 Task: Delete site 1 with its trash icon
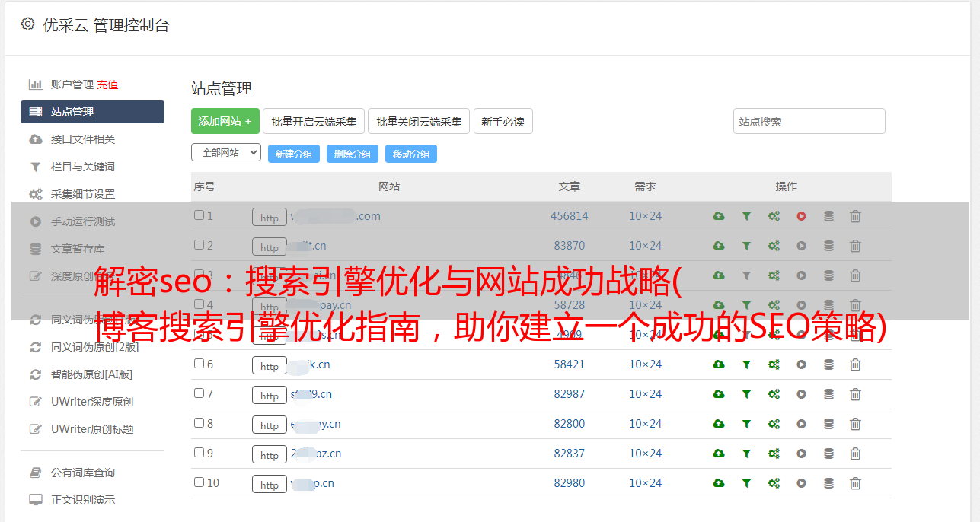click(855, 216)
